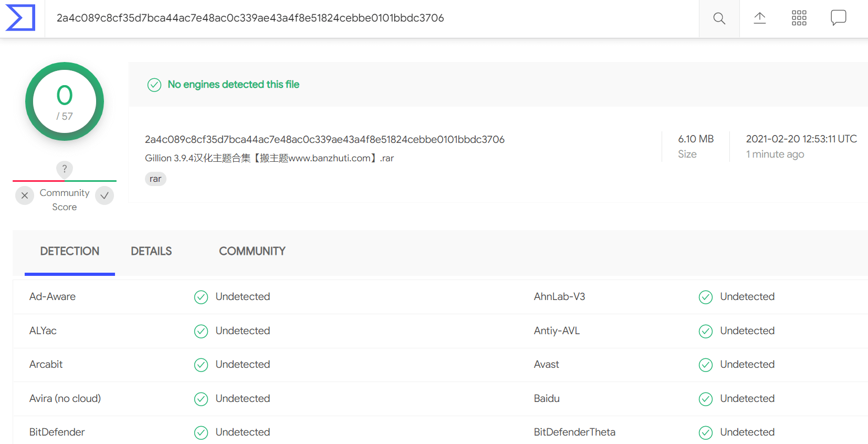
Task: Click Undetected result for ALYac
Action: point(243,331)
